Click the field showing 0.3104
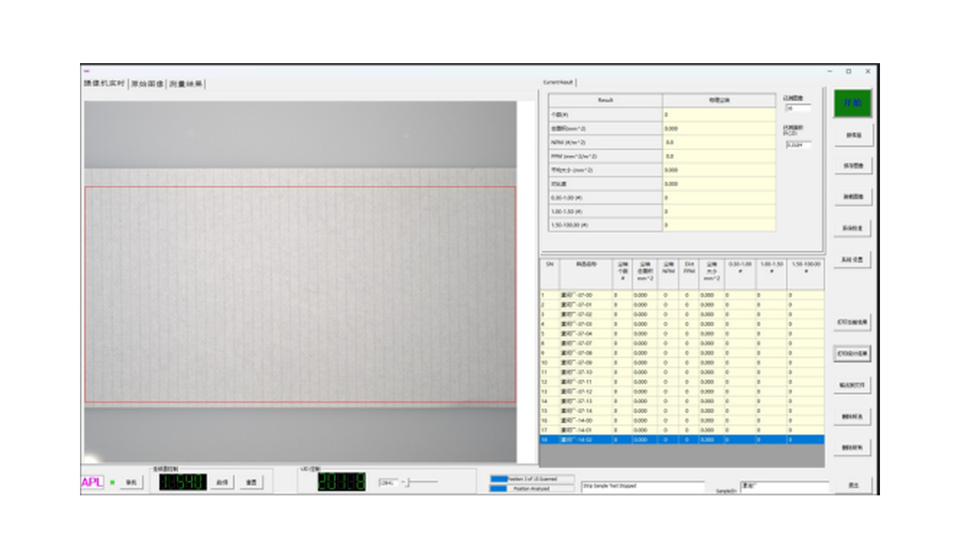This screenshot has width=960, height=560. tap(797, 145)
